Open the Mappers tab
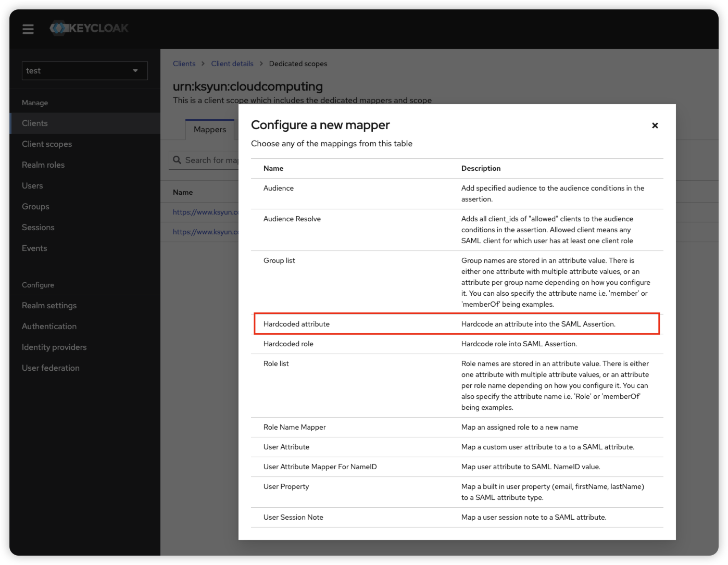This screenshot has width=728, height=565. click(x=210, y=130)
